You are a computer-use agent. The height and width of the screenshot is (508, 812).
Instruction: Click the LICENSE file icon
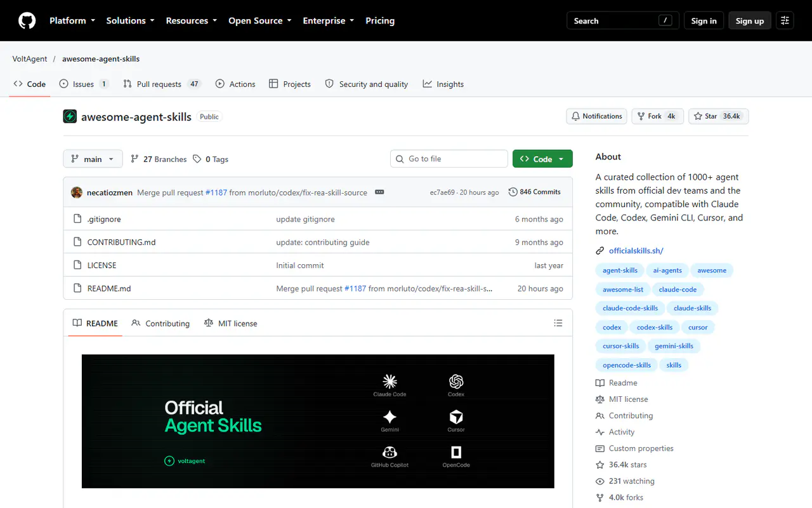(x=77, y=265)
